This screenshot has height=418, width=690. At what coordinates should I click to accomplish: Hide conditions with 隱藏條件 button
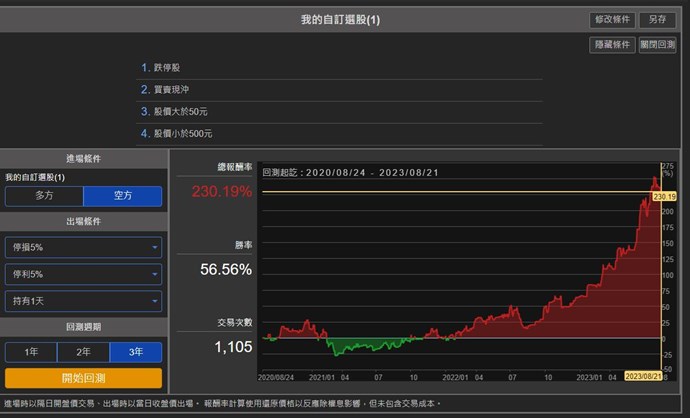coord(613,45)
